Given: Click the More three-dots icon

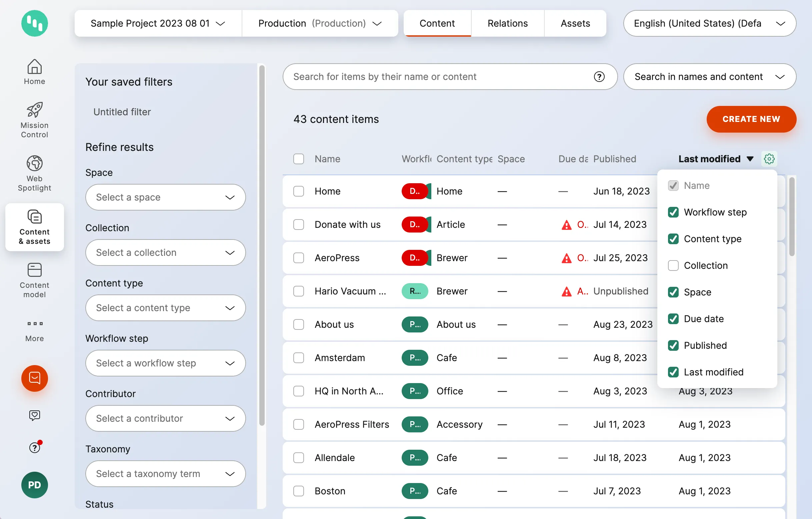Looking at the screenshot, I should (34, 324).
